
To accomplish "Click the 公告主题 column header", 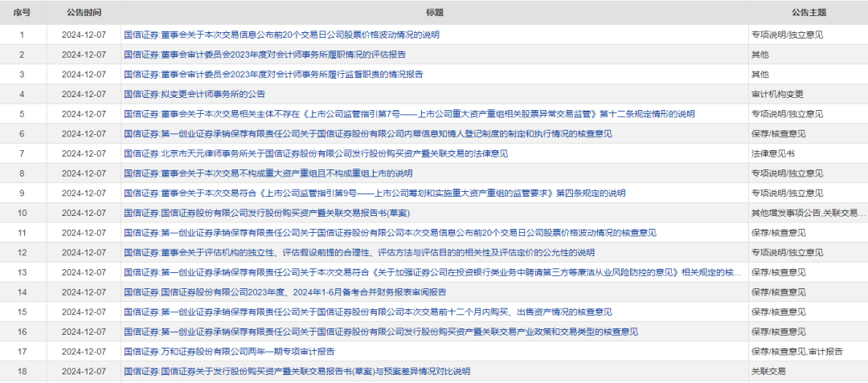I will 809,12.
